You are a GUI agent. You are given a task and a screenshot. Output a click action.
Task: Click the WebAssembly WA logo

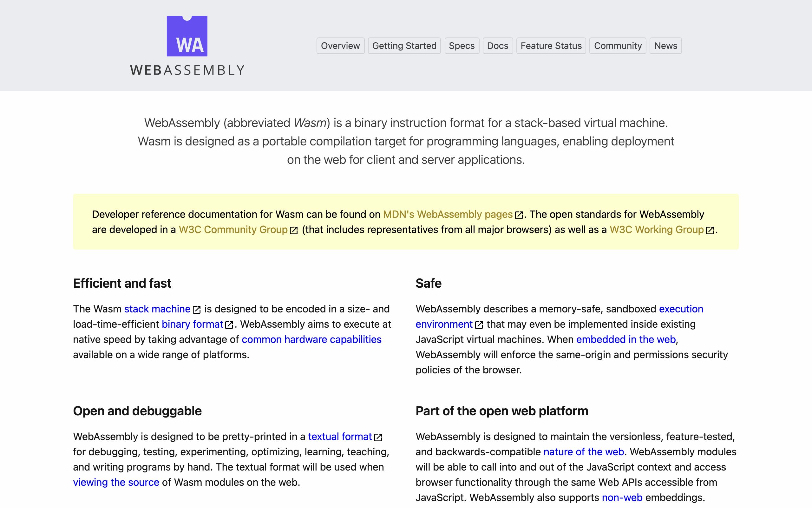(x=187, y=36)
